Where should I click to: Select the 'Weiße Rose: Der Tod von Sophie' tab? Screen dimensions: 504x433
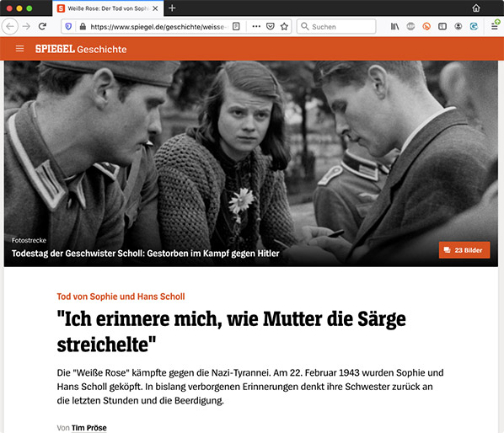[x=107, y=8]
